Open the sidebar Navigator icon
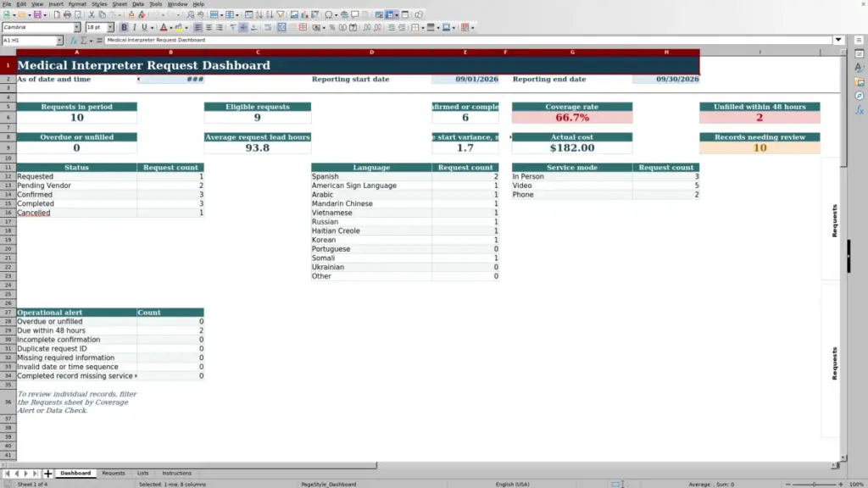The width and height of the screenshot is (868, 488). tap(860, 96)
